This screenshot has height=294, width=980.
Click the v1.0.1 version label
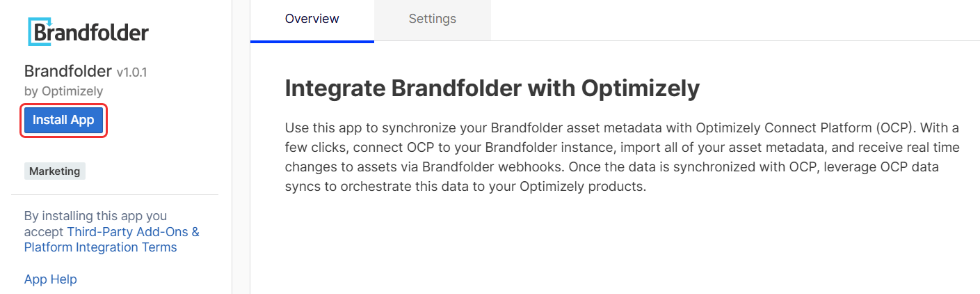coord(131,72)
